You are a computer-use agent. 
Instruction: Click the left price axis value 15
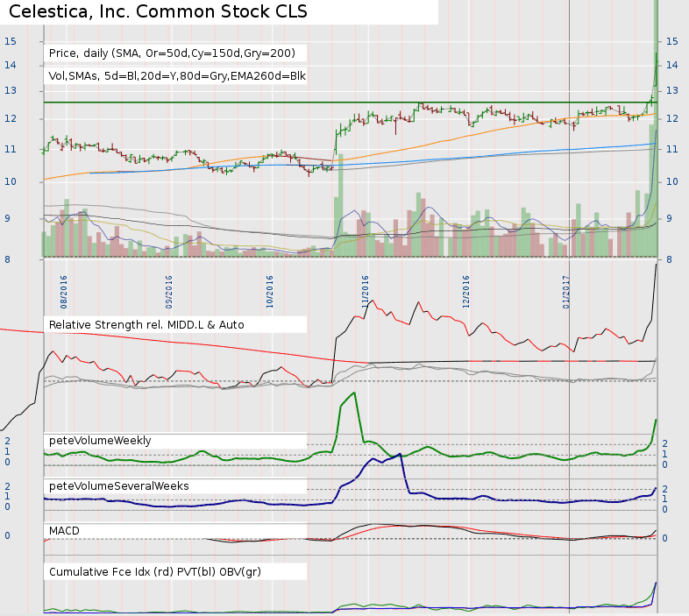pos(11,41)
